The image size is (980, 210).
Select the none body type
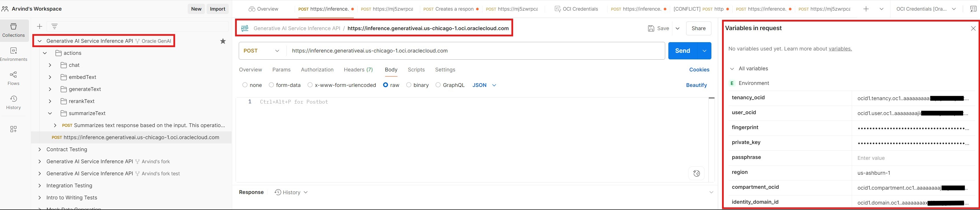click(x=244, y=85)
